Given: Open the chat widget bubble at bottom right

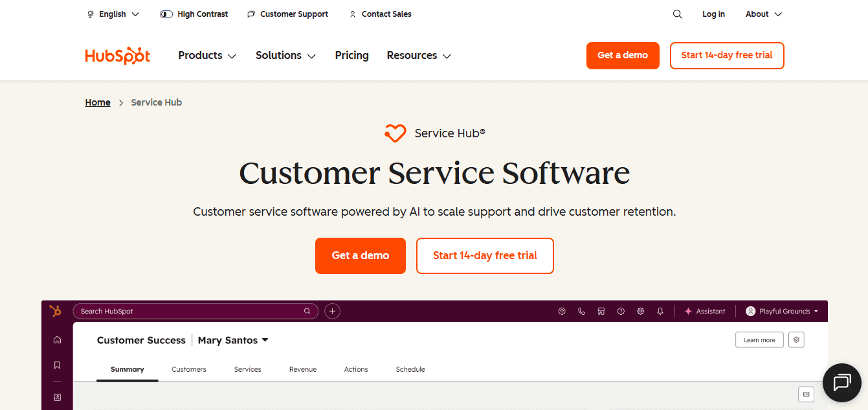Looking at the screenshot, I should click(x=841, y=383).
